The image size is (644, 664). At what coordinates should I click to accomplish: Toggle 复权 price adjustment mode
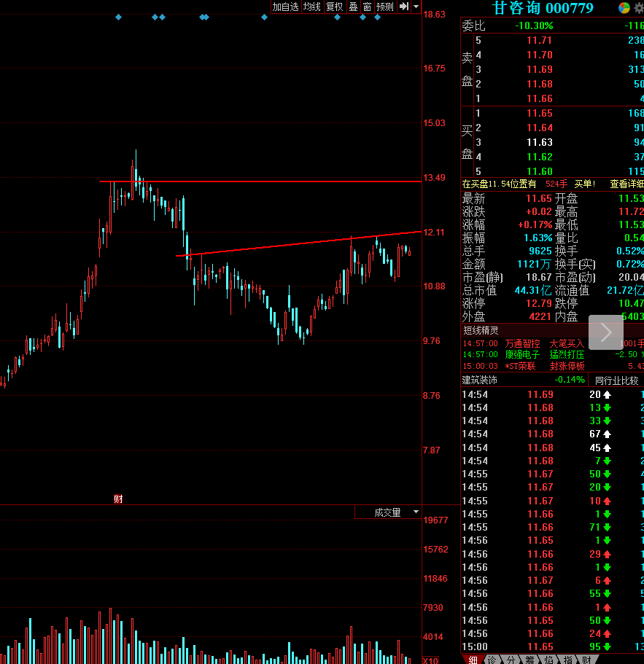[x=334, y=7]
